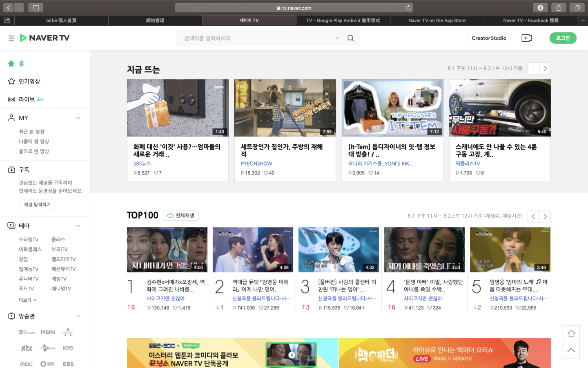The width and height of the screenshot is (588, 368).
Task: Click the Safari share icon
Action: point(559,7)
